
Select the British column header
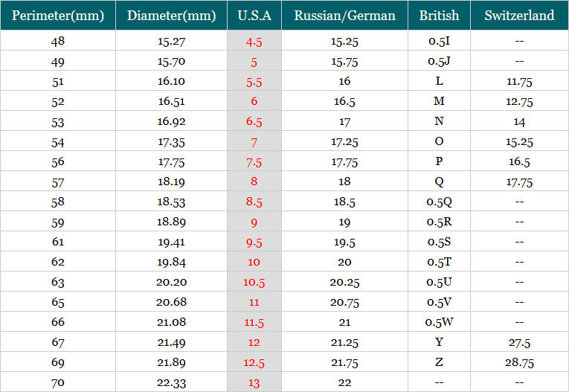(439, 16)
